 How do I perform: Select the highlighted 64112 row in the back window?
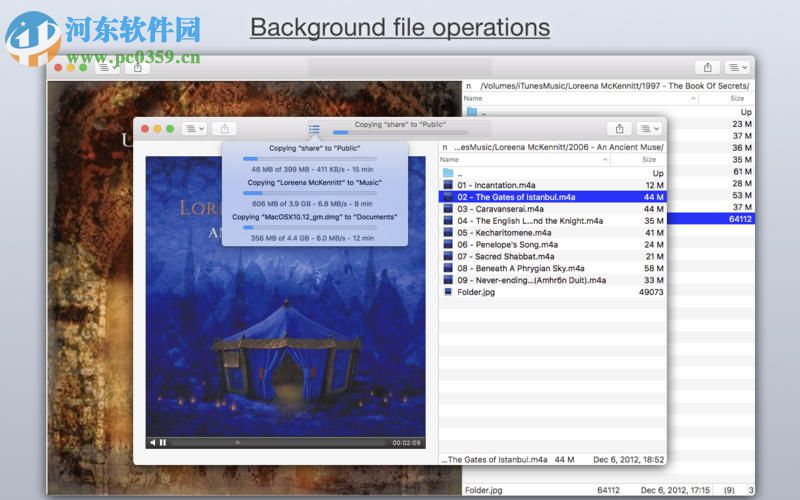(x=711, y=219)
